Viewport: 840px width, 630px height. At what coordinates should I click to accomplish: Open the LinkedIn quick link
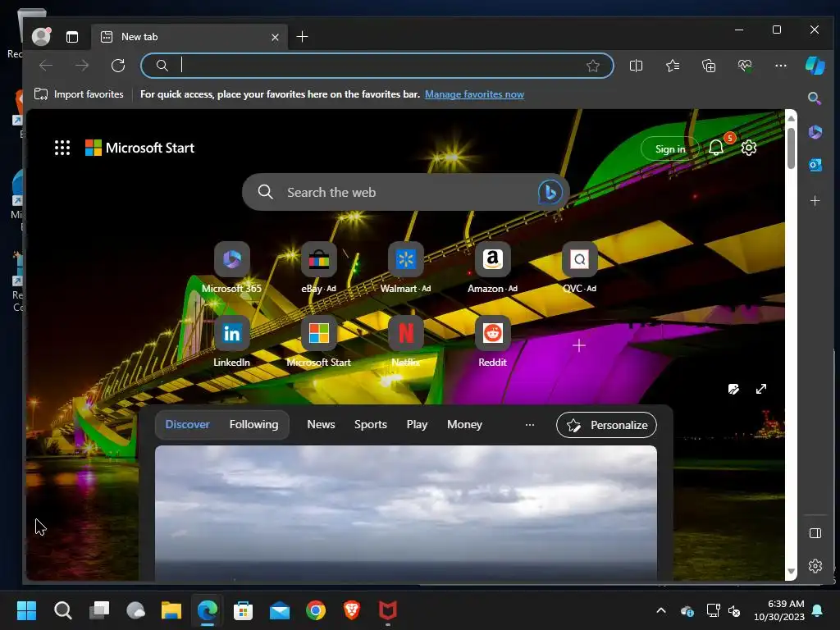(x=231, y=342)
